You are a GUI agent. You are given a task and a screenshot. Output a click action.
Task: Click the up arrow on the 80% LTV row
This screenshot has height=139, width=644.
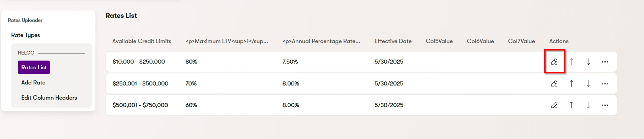(571, 62)
